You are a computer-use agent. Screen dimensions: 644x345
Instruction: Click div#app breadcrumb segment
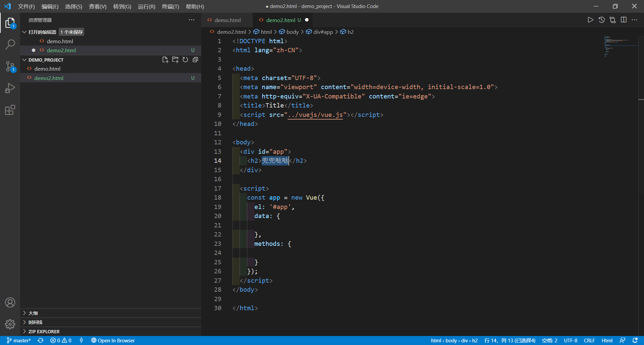tap(319, 32)
